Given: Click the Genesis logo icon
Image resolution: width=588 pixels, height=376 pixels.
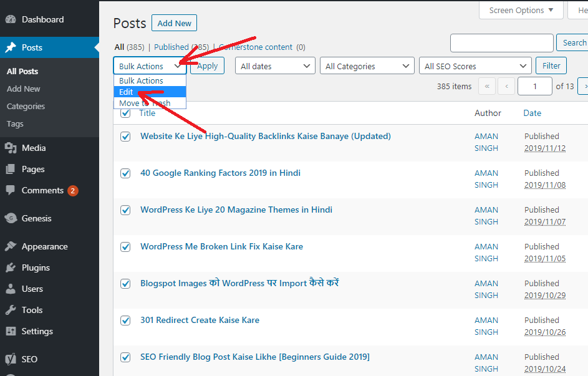Looking at the screenshot, I should [11, 218].
